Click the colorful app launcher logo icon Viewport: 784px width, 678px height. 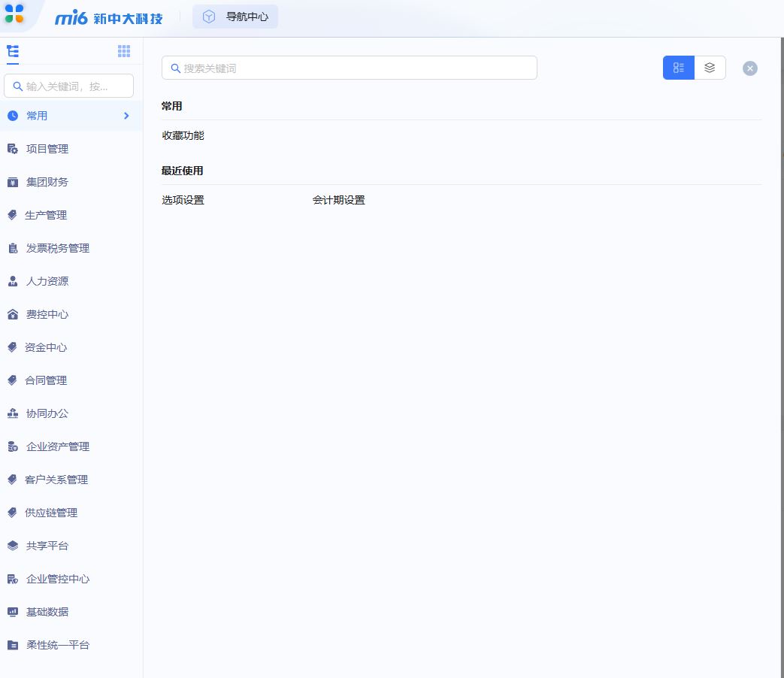[14, 13]
